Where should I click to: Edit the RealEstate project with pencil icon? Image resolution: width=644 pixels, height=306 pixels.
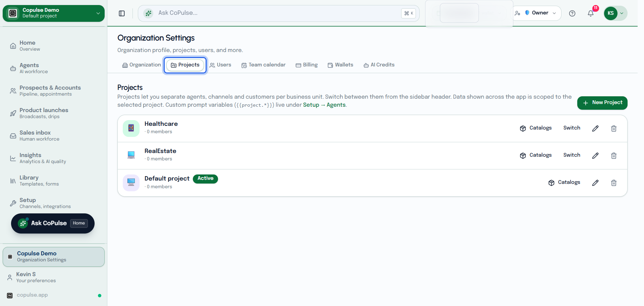595,156
